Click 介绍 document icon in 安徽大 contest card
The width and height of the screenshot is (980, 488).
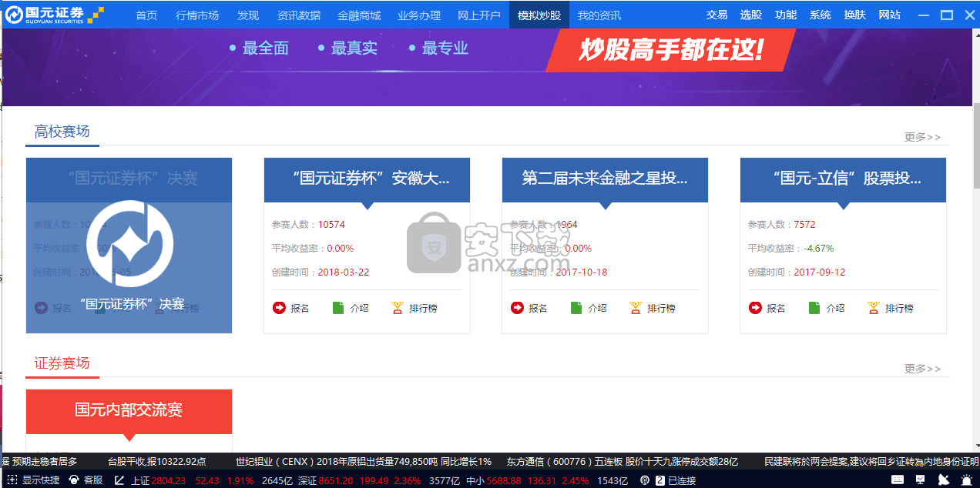(x=338, y=308)
